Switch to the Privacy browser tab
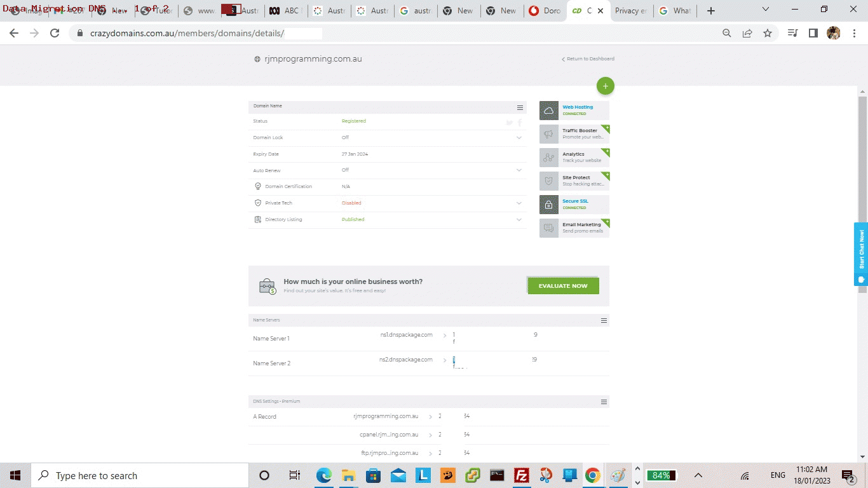 pos(631,11)
